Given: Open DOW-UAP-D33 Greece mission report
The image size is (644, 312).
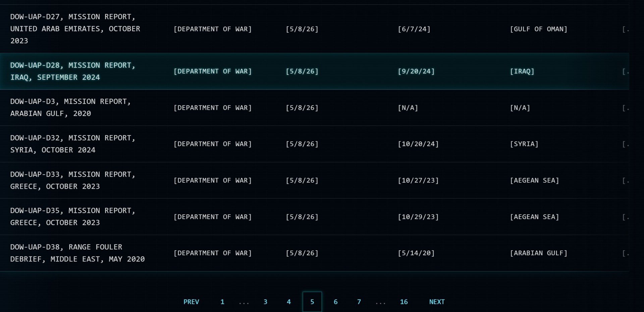Looking at the screenshot, I should [x=72, y=180].
